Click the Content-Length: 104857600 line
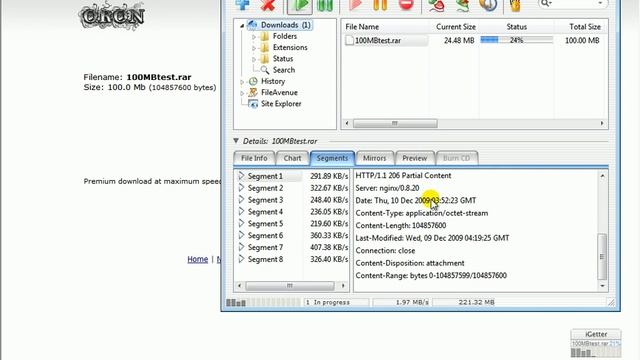640x360 pixels. 400,225
